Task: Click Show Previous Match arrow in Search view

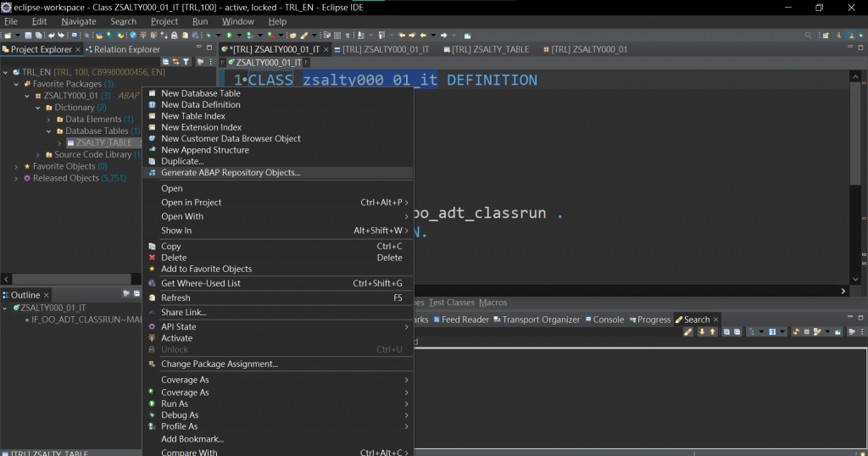Action: tap(712, 331)
